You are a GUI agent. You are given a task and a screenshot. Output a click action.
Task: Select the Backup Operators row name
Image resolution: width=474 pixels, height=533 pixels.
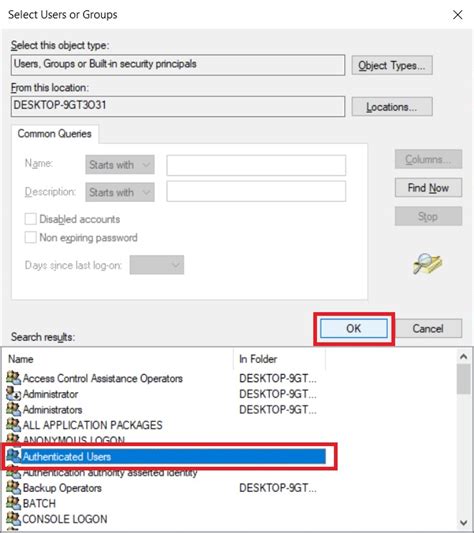62,488
